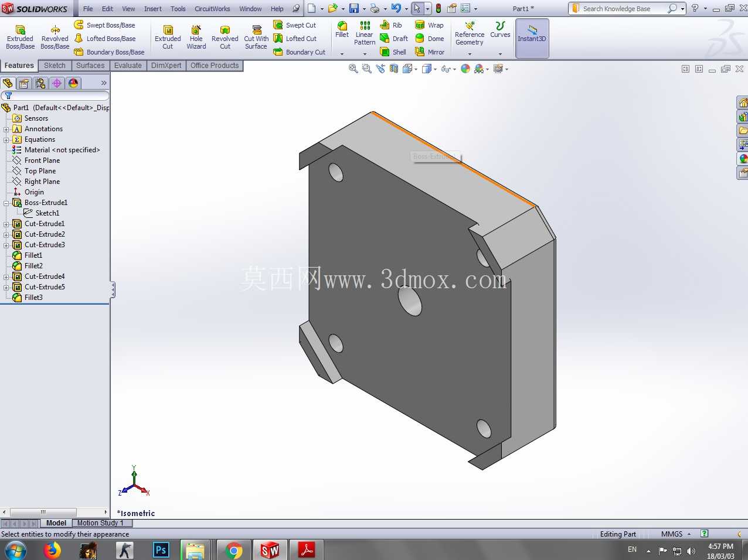Activate the Extruded Cut tool
Image resolution: width=748 pixels, height=560 pixels.
pyautogui.click(x=168, y=37)
